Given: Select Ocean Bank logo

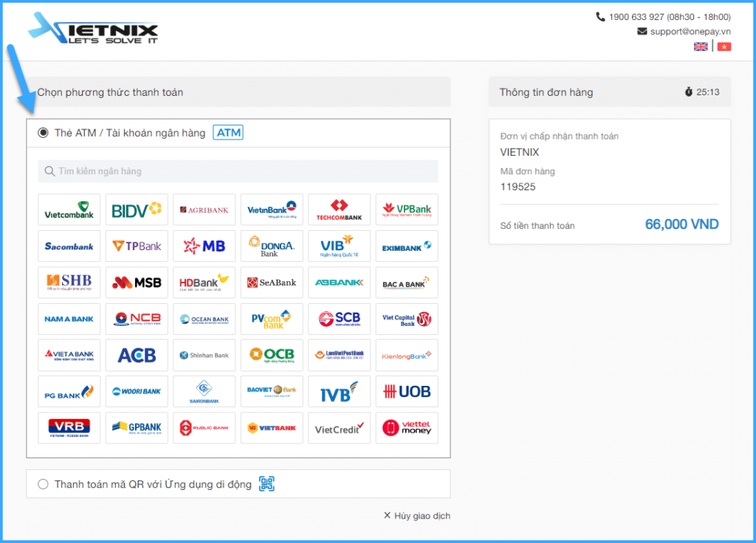Looking at the screenshot, I should click(204, 319).
